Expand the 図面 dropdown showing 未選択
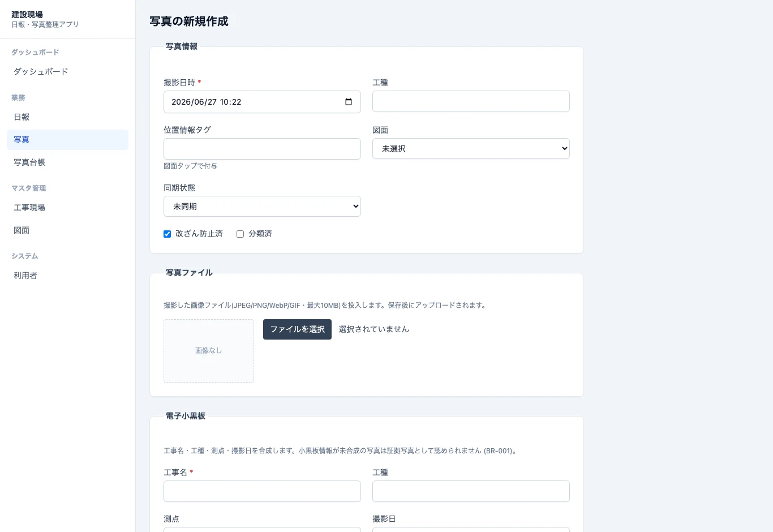The width and height of the screenshot is (773, 532). 471,149
